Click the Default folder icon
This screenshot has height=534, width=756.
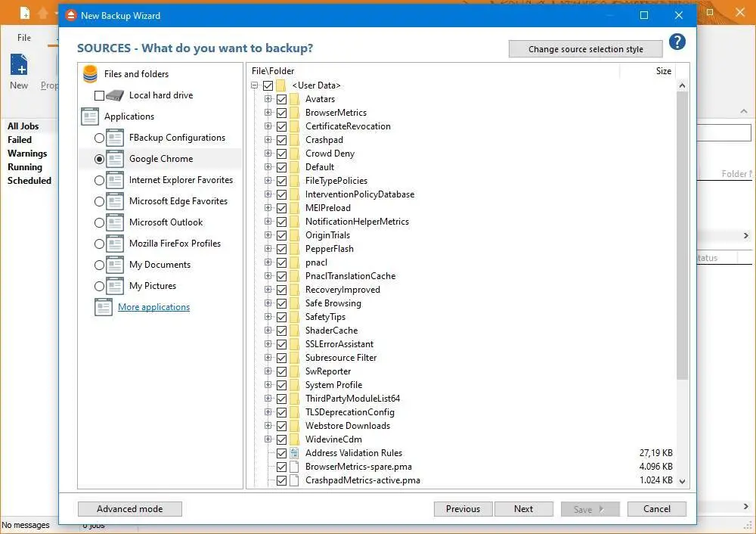pyautogui.click(x=295, y=167)
